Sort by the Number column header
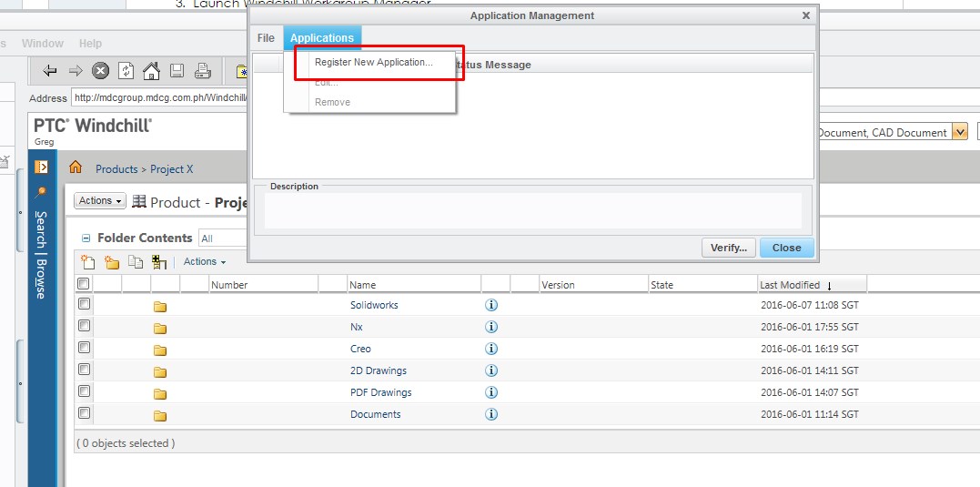This screenshot has height=487, width=980. pyautogui.click(x=263, y=284)
